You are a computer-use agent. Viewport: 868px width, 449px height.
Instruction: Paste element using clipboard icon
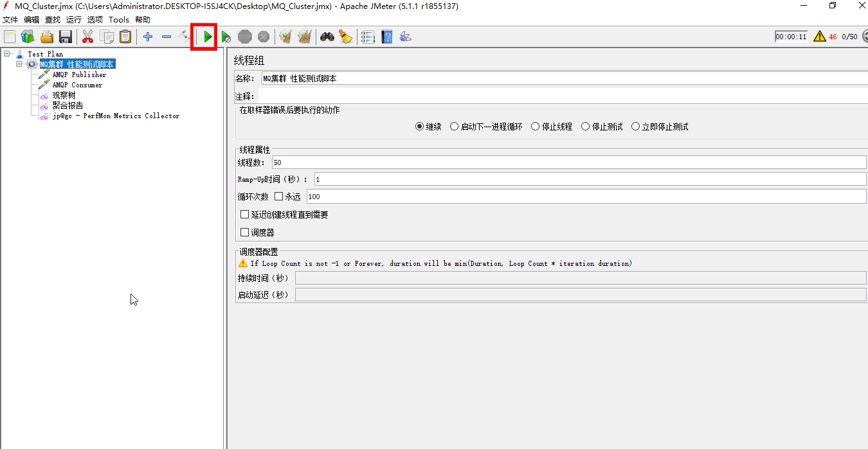(125, 37)
